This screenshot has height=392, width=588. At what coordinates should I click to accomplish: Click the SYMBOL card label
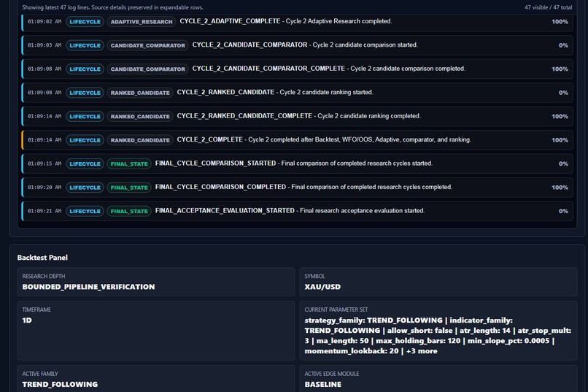pyautogui.click(x=314, y=276)
